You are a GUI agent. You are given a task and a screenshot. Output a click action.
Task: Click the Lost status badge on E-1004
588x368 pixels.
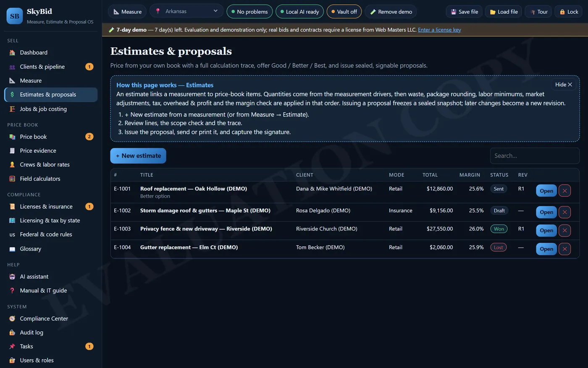tap(499, 247)
